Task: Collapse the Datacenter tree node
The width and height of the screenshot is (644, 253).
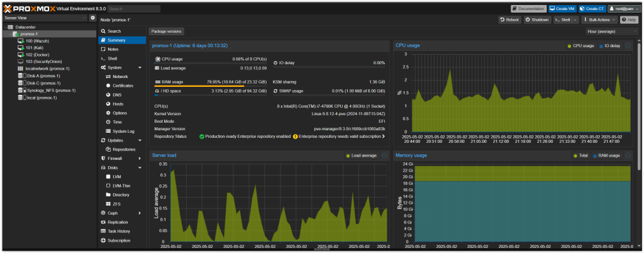Action: pyautogui.click(x=5, y=27)
